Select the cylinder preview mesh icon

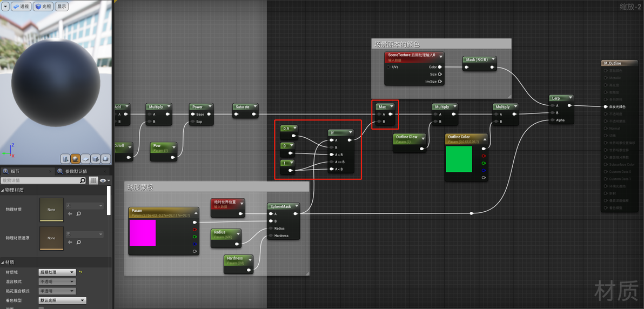(65, 159)
